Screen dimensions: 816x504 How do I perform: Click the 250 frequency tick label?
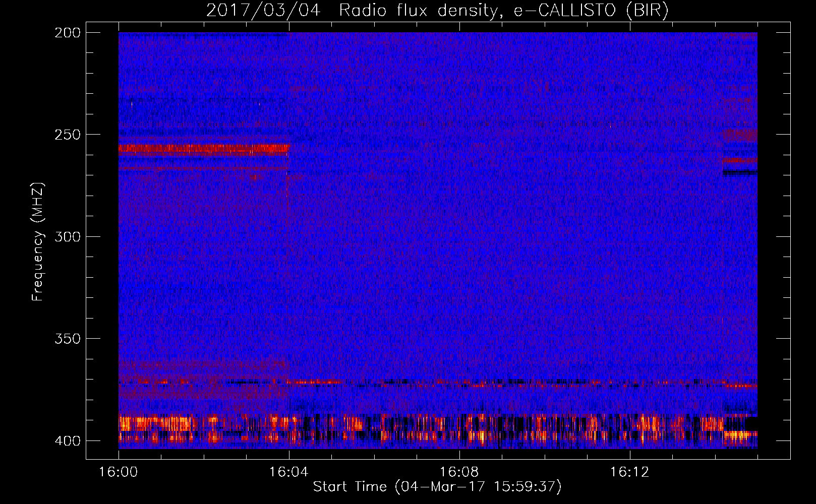pyautogui.click(x=68, y=135)
